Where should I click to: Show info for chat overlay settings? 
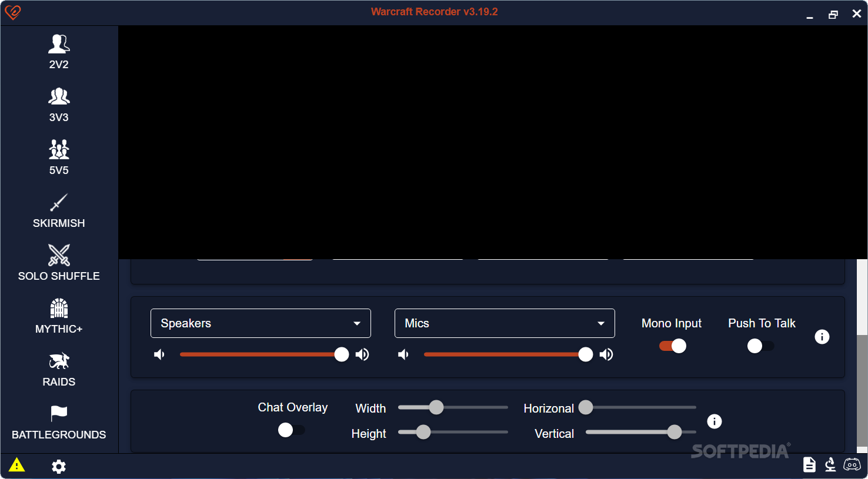click(715, 421)
